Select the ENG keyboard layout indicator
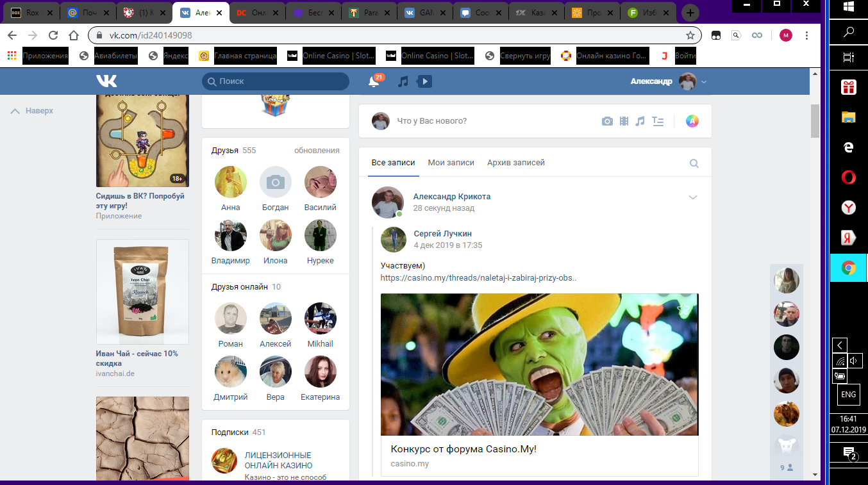The image size is (868, 485). (x=848, y=395)
